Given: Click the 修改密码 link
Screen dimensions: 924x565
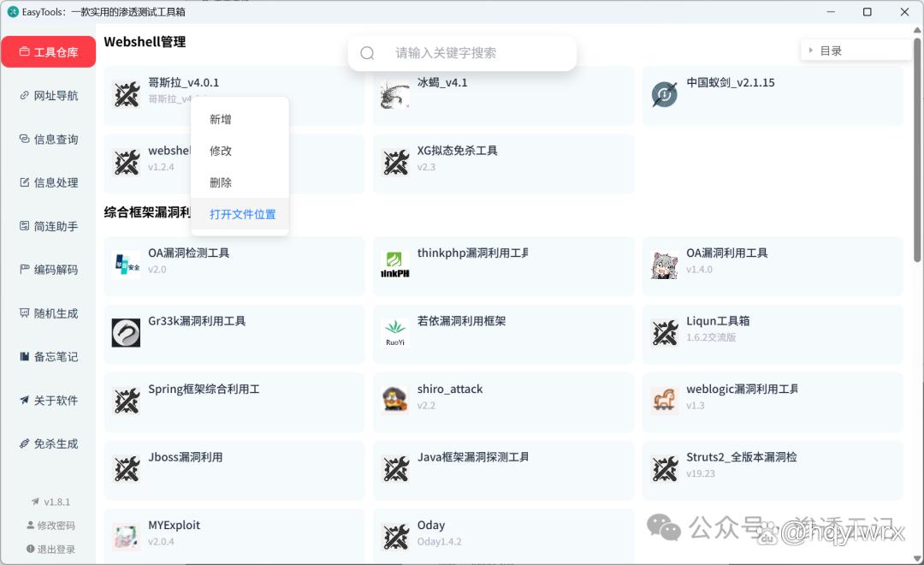Looking at the screenshot, I should (50, 526).
